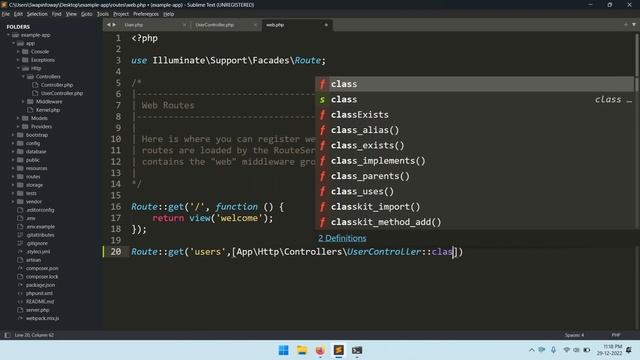640x360 pixels.
Task: Open the File menu
Action: [5, 14]
